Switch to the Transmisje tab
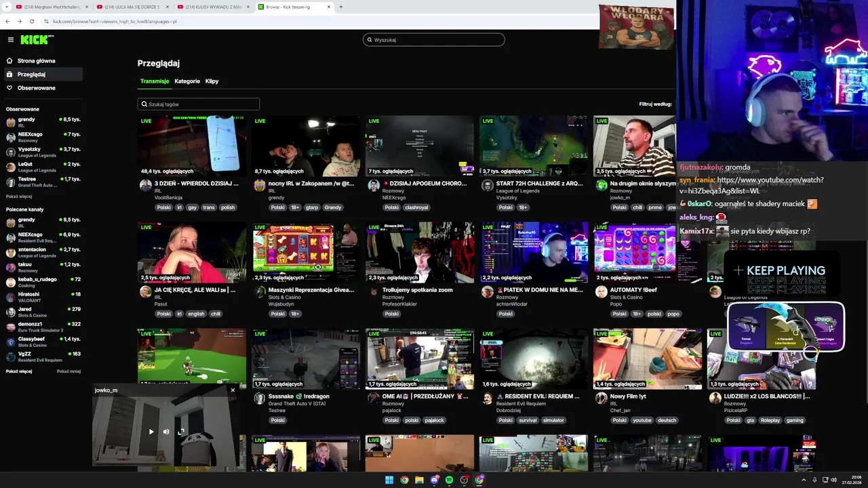This screenshot has width=868, height=488. coord(155,81)
